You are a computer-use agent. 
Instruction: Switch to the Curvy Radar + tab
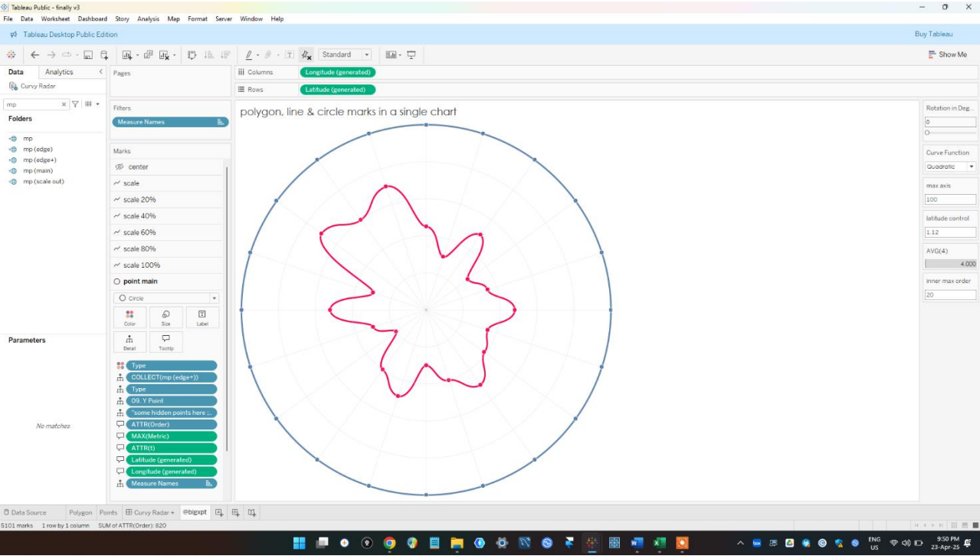pyautogui.click(x=150, y=512)
